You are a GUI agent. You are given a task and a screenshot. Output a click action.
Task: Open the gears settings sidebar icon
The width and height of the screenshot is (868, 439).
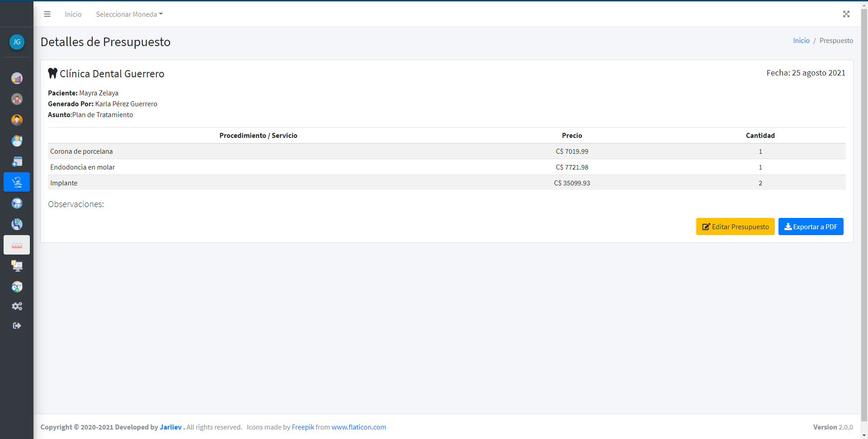17,306
